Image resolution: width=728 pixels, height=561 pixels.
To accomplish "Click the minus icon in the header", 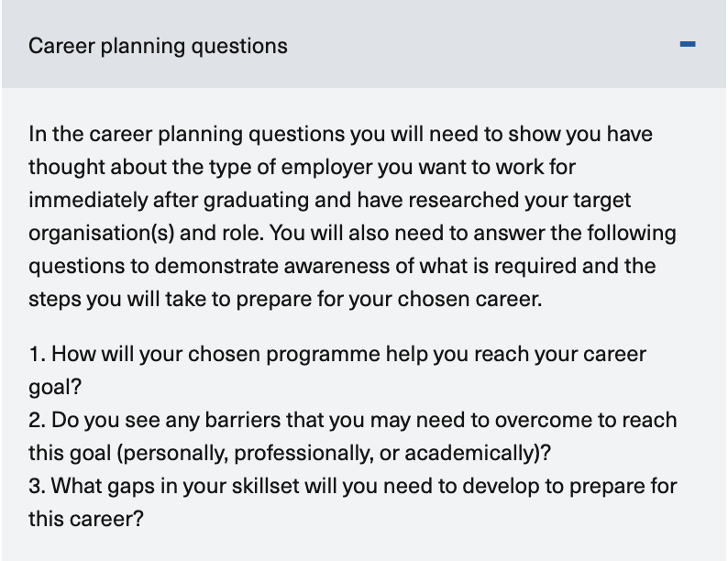I will coord(688,45).
